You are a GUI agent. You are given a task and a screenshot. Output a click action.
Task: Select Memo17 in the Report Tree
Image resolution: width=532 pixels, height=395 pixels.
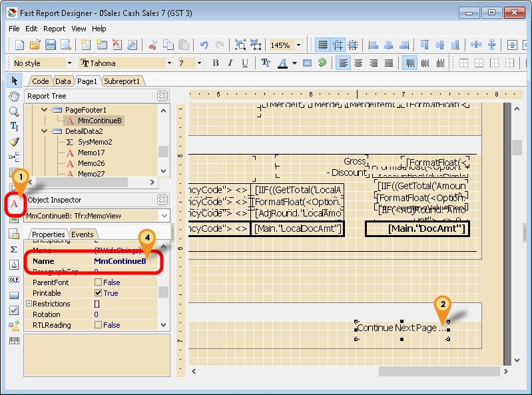click(x=91, y=153)
